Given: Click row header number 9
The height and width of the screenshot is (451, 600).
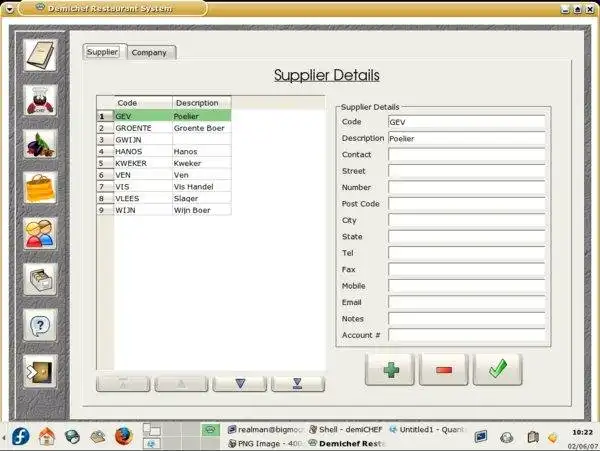Looking at the screenshot, I should click(105, 210).
